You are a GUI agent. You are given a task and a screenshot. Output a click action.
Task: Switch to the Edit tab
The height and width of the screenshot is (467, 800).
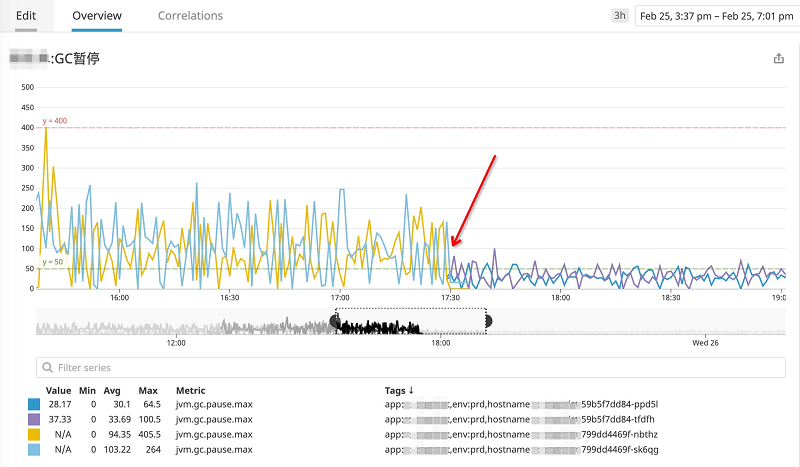pyautogui.click(x=26, y=16)
